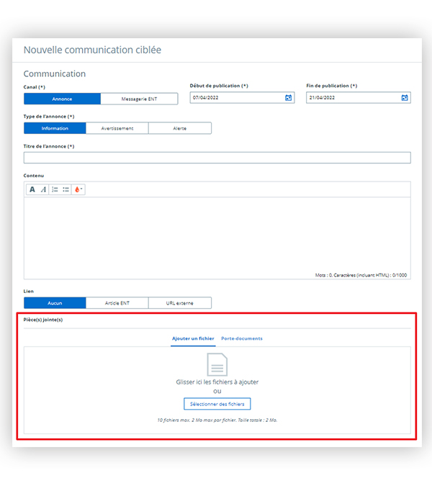This screenshot has height=504, width=432.
Task: Select Information announcement type
Action: (55, 128)
